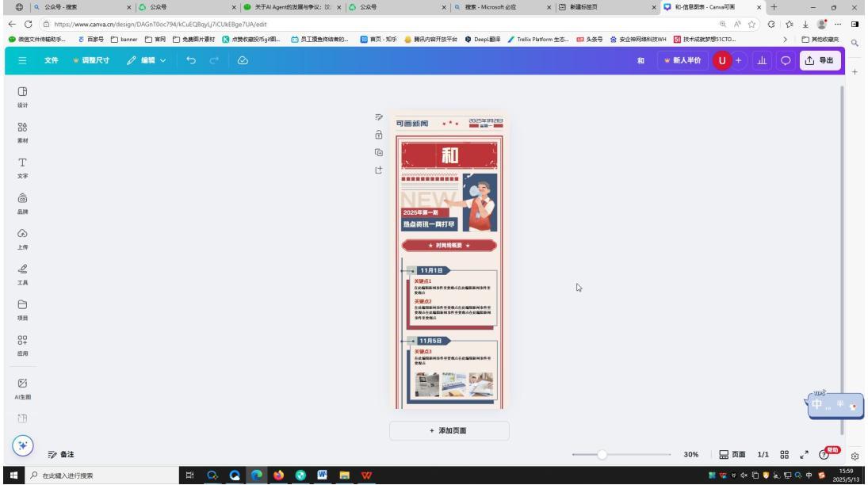Viewport: 868px width, 485px height.
Task: Open the grid view icon
Action: click(785, 455)
